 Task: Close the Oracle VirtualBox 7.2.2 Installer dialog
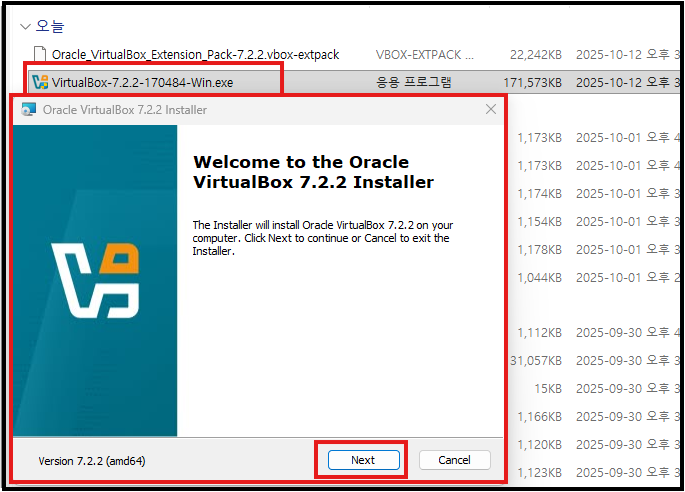pyautogui.click(x=491, y=109)
